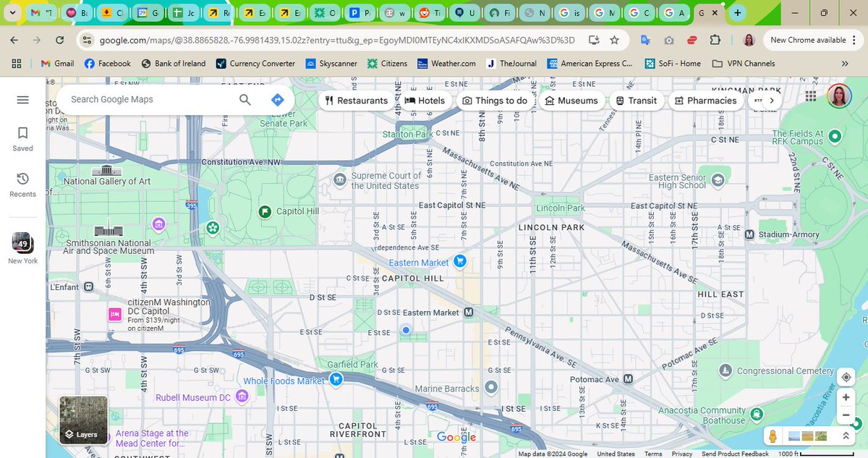
Task: Click the install app icon in address bar
Action: click(x=593, y=40)
